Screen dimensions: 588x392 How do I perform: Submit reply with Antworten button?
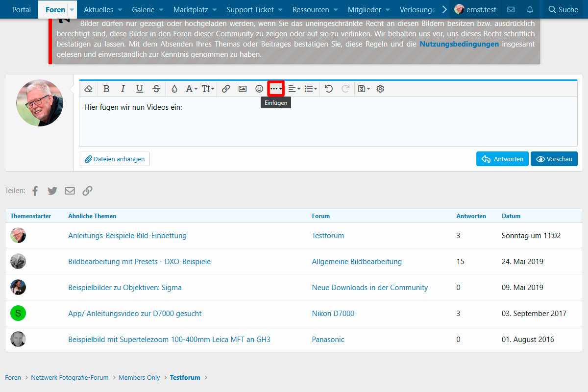click(x=502, y=159)
